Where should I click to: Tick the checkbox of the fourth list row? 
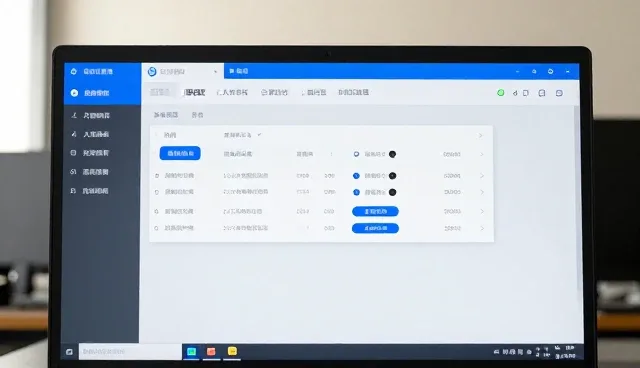click(x=156, y=212)
